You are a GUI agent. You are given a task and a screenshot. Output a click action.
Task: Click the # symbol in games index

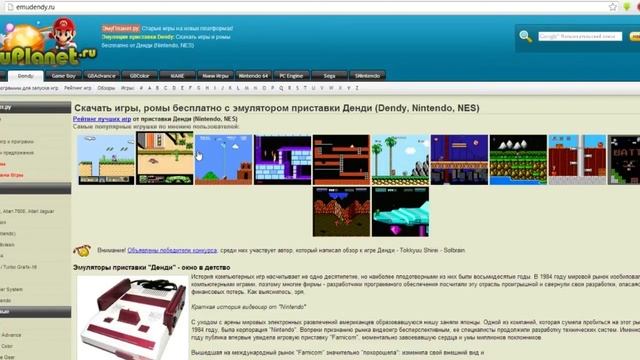141,88
